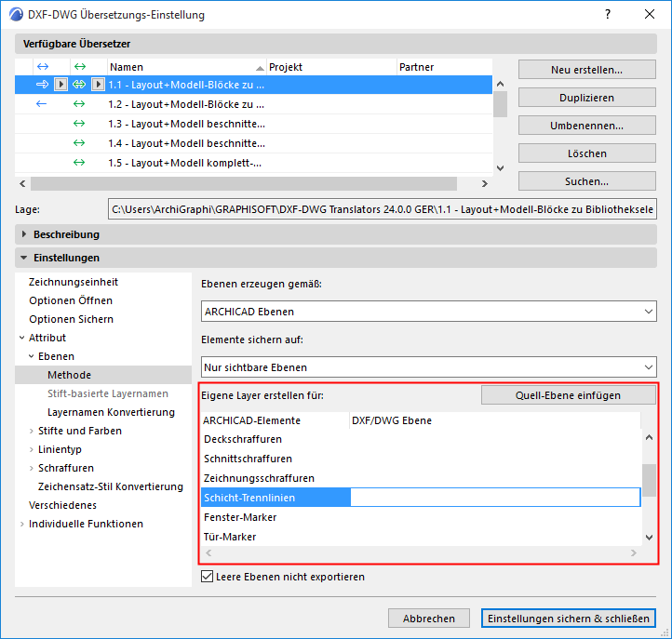Click translator list scroll-up arrow
The width and height of the screenshot is (672, 639).
pyautogui.click(x=500, y=84)
